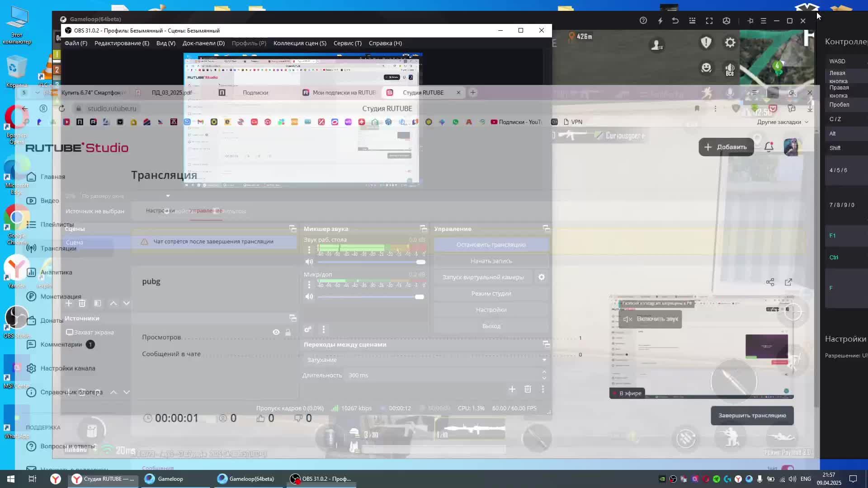This screenshot has height=488, width=868.
Task: Open scene filters icon in Сцены toolbar
Action: pyautogui.click(x=97, y=303)
